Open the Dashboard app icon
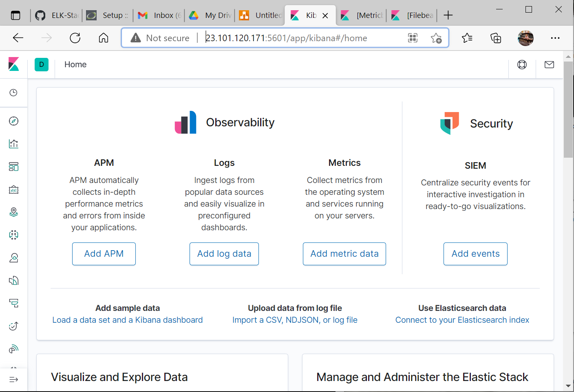The height and width of the screenshot is (392, 574). (x=13, y=166)
